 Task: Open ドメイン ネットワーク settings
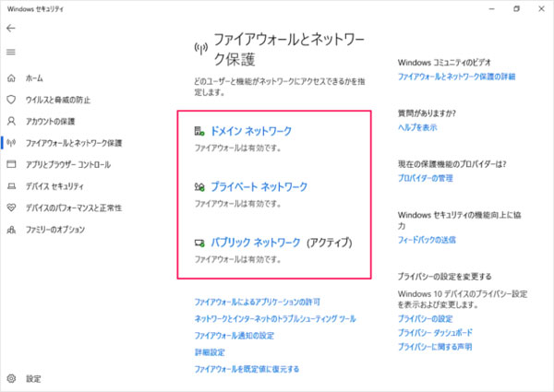coord(251,131)
